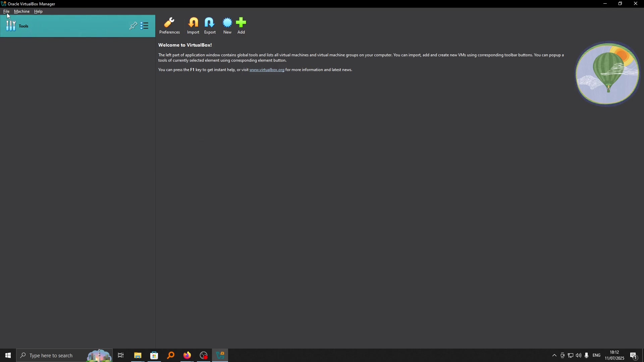Click the ENG language indicator
This screenshot has width=644, height=362.
point(597,356)
